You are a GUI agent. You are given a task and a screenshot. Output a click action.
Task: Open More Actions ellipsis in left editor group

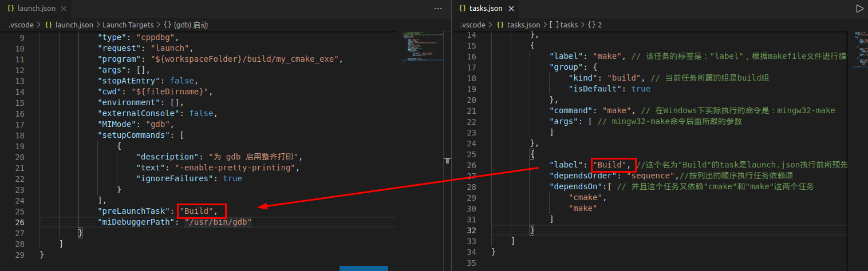coord(438,9)
